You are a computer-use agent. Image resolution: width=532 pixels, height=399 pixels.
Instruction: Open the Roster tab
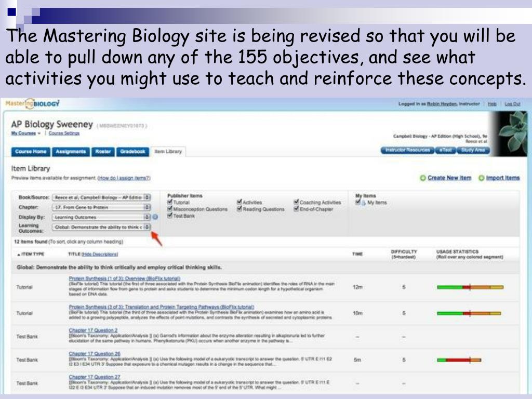(x=103, y=151)
